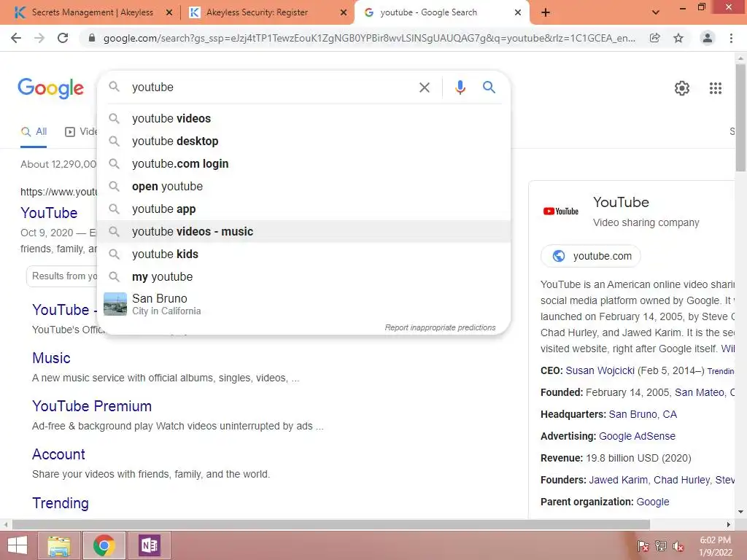Screen dimensions: 747x560
Task: Choose suggestion 'youtube app'
Action: (x=304, y=209)
